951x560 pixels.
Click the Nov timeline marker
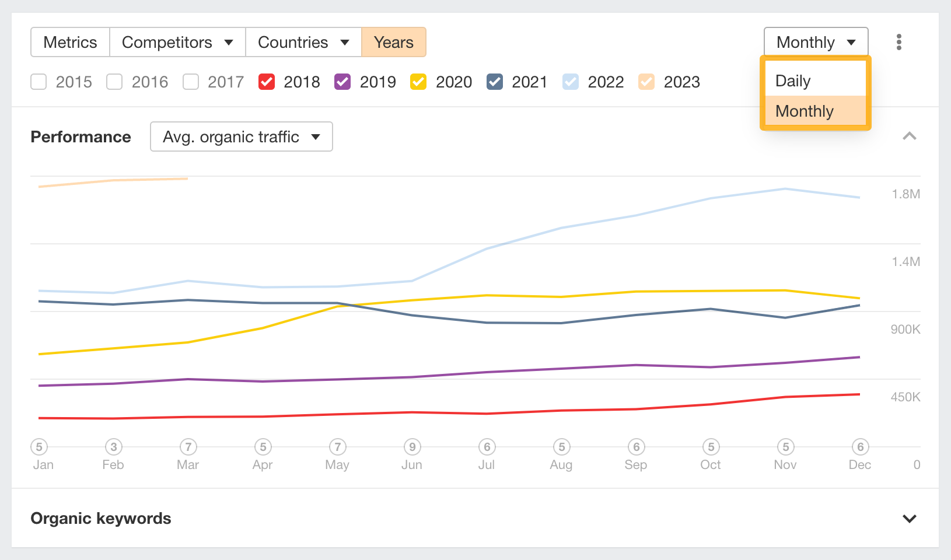(x=786, y=447)
